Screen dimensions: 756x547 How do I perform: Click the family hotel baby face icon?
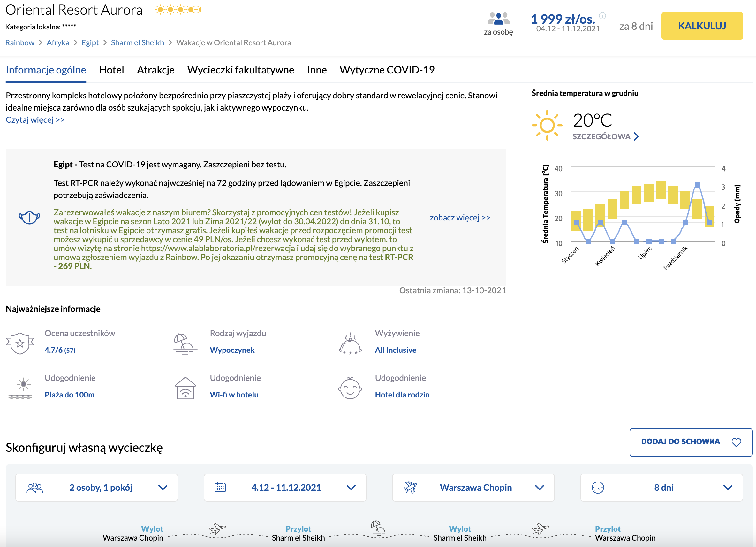click(x=350, y=388)
